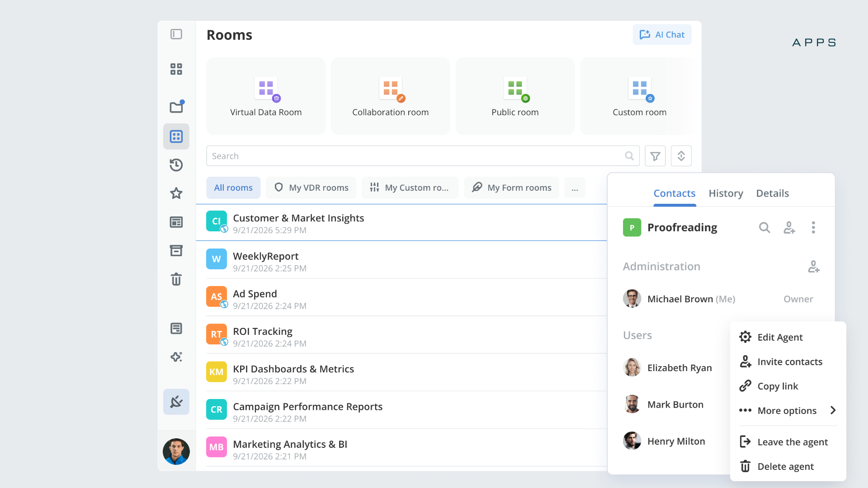Switch to the History tab
Viewport: 868px width, 488px height.
[726, 193]
